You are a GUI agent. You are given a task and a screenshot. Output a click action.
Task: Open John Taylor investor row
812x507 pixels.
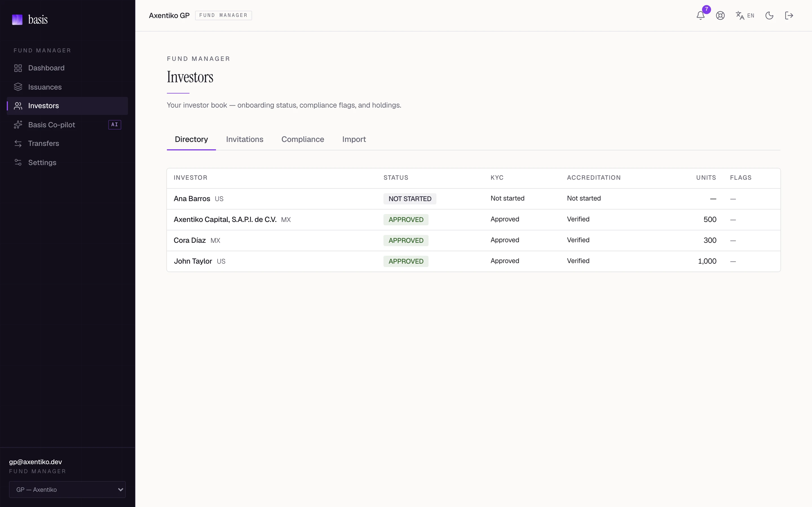pos(473,261)
